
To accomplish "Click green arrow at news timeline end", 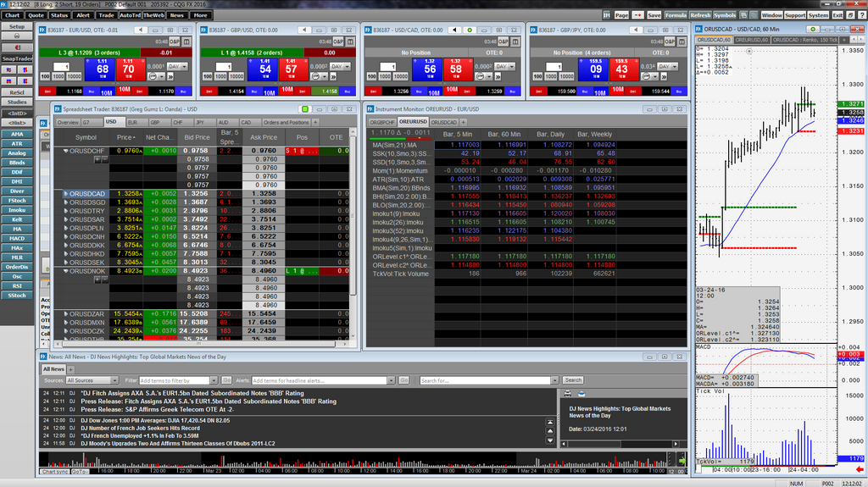I will tap(682, 461).
